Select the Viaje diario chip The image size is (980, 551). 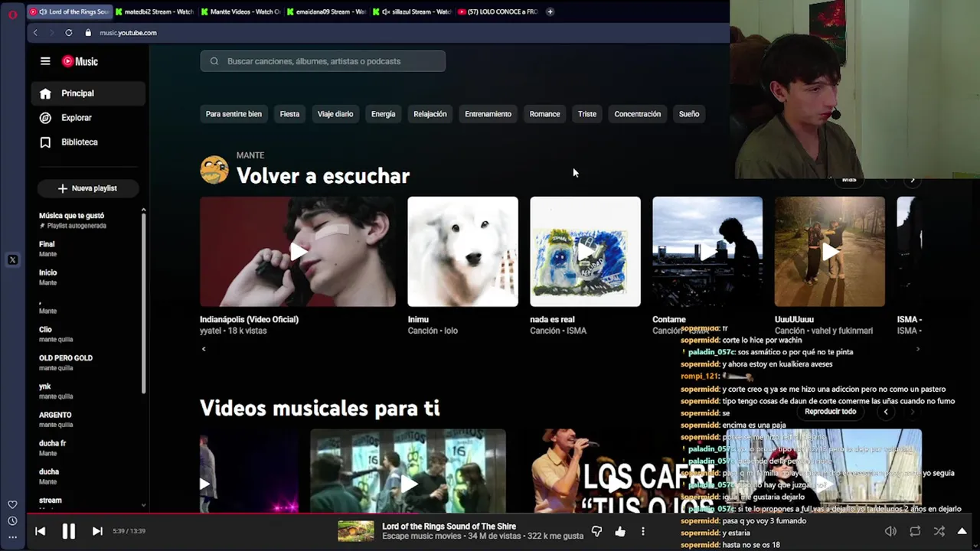coord(335,114)
